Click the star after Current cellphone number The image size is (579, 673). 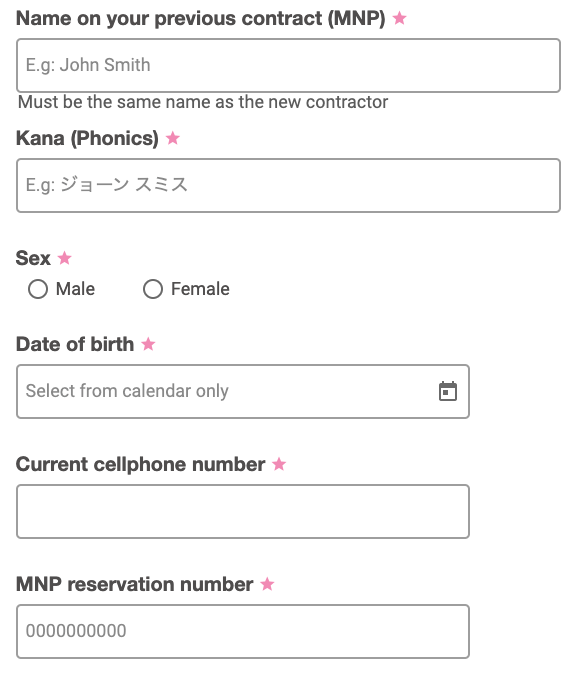point(279,464)
